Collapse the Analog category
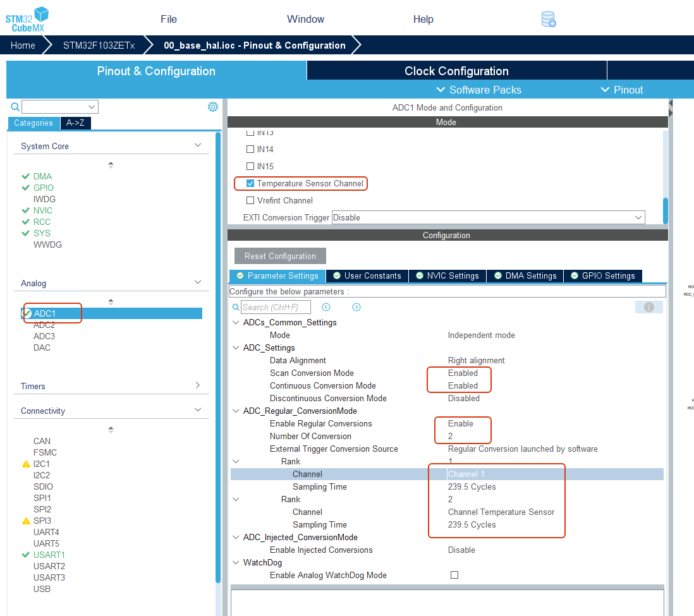Screen dimensions: 694x616 (x=198, y=282)
